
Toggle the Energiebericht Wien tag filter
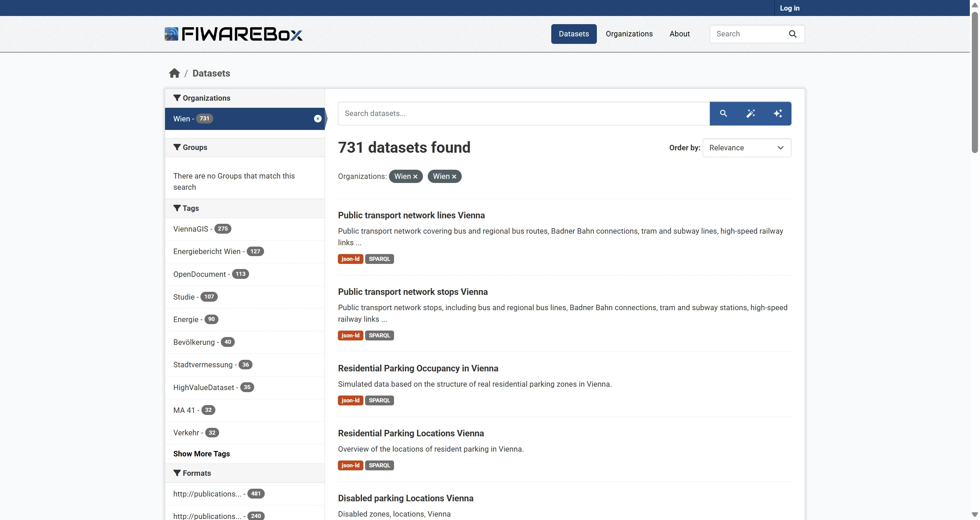click(x=207, y=251)
